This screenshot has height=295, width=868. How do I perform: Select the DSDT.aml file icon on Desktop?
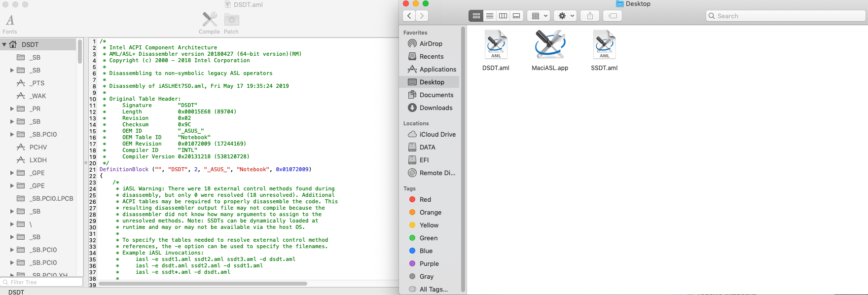[x=496, y=45]
